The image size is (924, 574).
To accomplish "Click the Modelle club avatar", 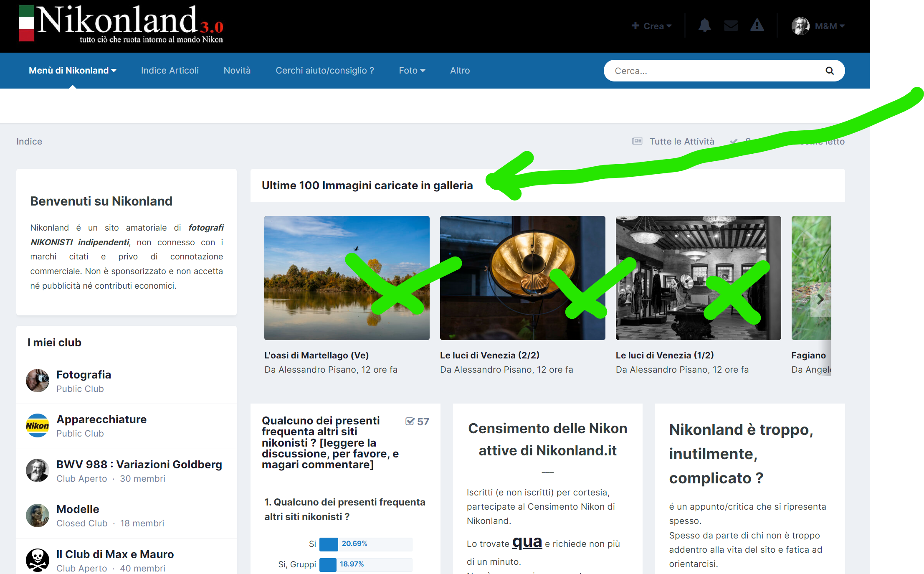I will (38, 516).
